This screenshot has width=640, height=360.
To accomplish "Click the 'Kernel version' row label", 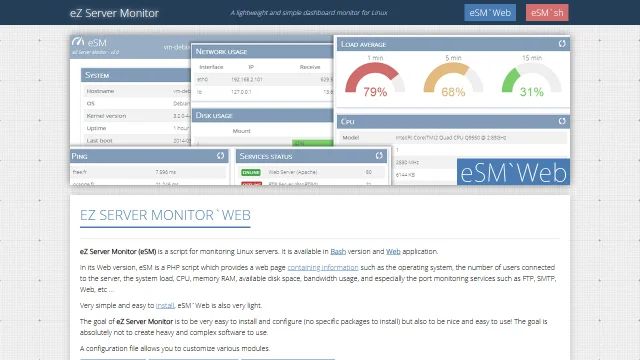I will tap(106, 116).
